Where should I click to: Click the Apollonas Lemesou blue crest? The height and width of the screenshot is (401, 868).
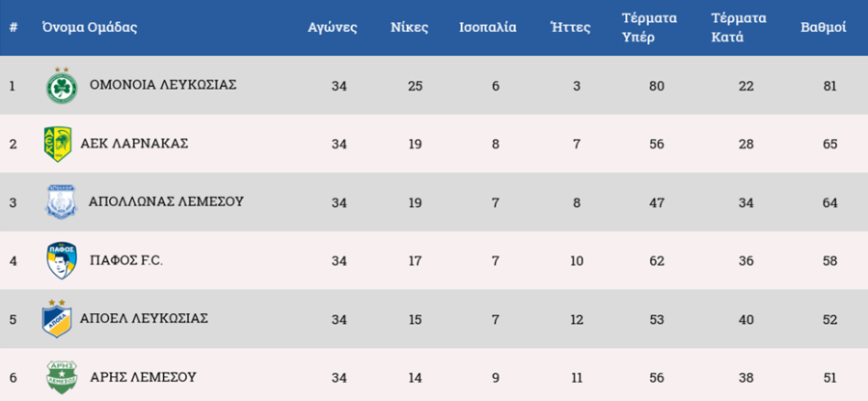61,202
